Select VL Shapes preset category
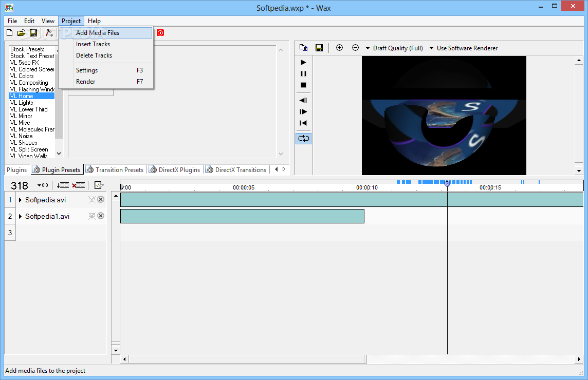 tap(31, 143)
